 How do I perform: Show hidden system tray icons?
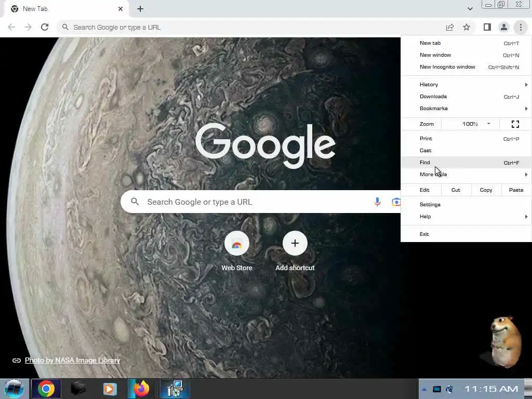(424, 389)
